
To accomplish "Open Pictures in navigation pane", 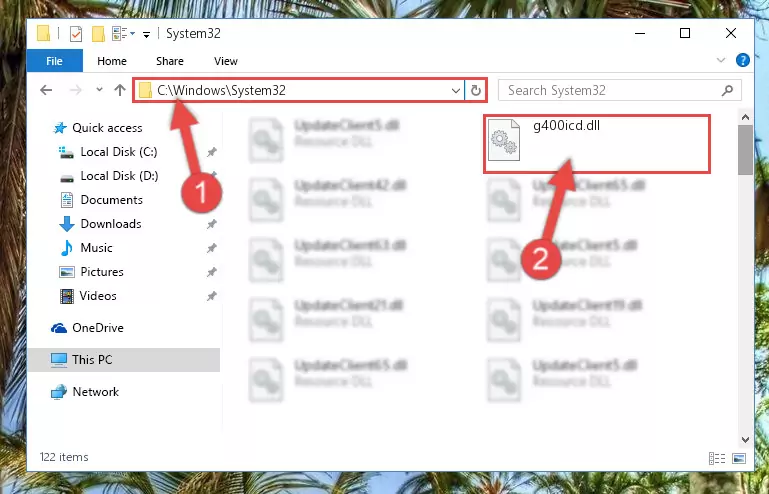I will (102, 272).
